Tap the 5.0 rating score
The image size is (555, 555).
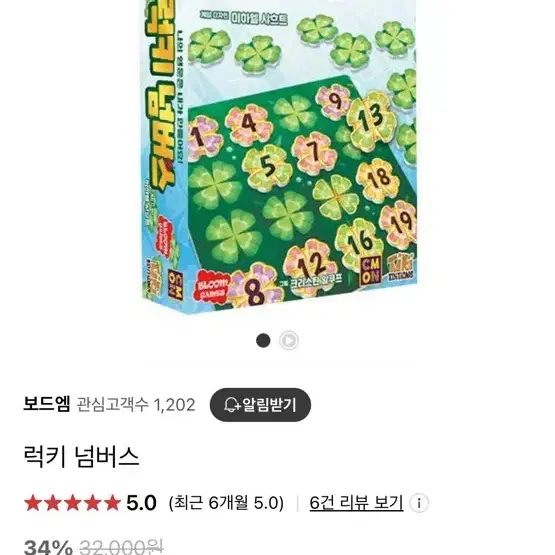(x=141, y=503)
